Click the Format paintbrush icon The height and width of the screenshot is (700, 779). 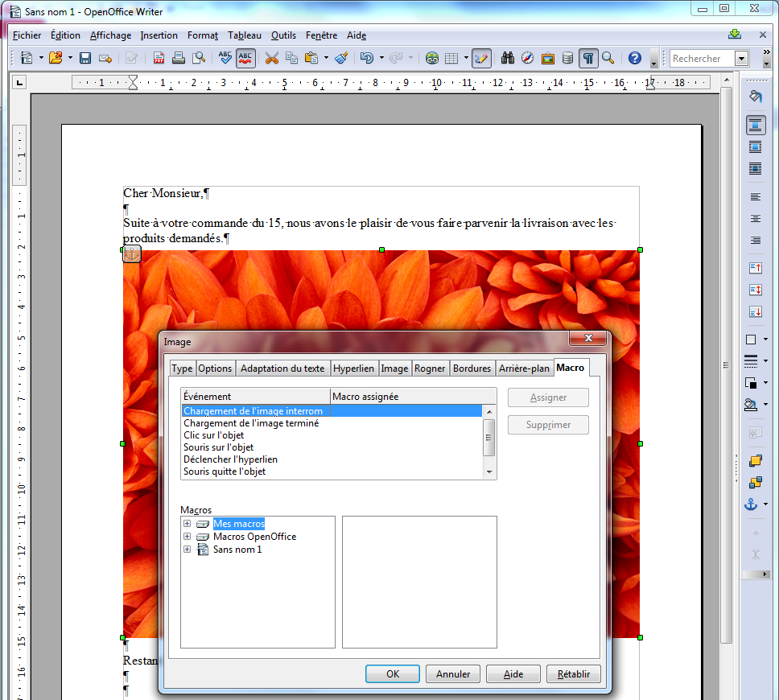click(341, 58)
